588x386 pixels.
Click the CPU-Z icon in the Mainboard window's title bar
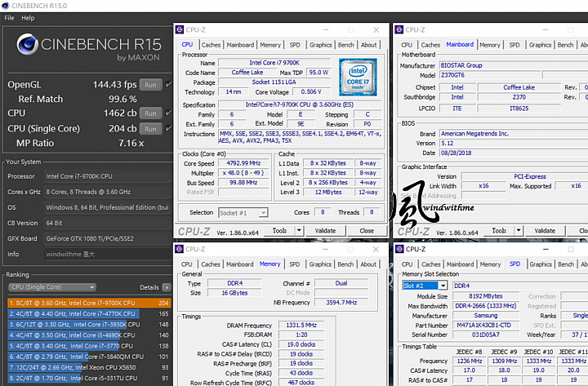[x=399, y=29]
